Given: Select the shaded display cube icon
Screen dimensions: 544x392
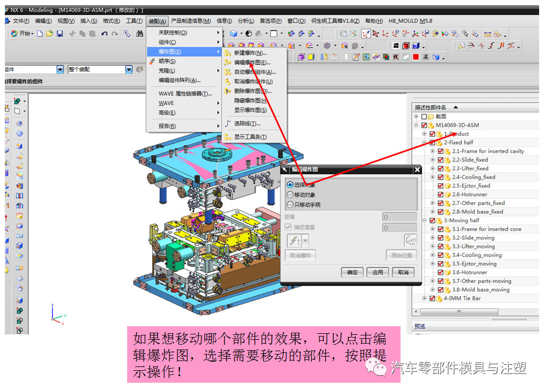Looking at the screenshot, I should coord(234,34).
